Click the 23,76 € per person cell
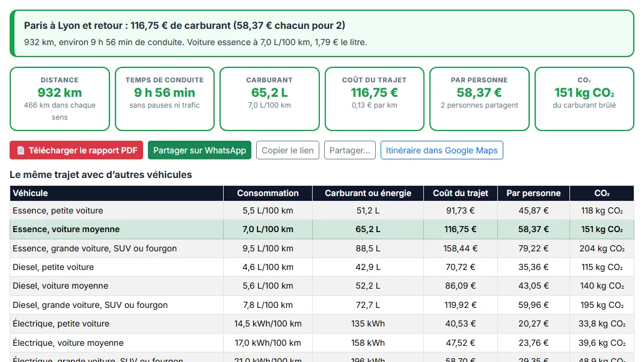This screenshot has height=362, width=644. (x=533, y=343)
